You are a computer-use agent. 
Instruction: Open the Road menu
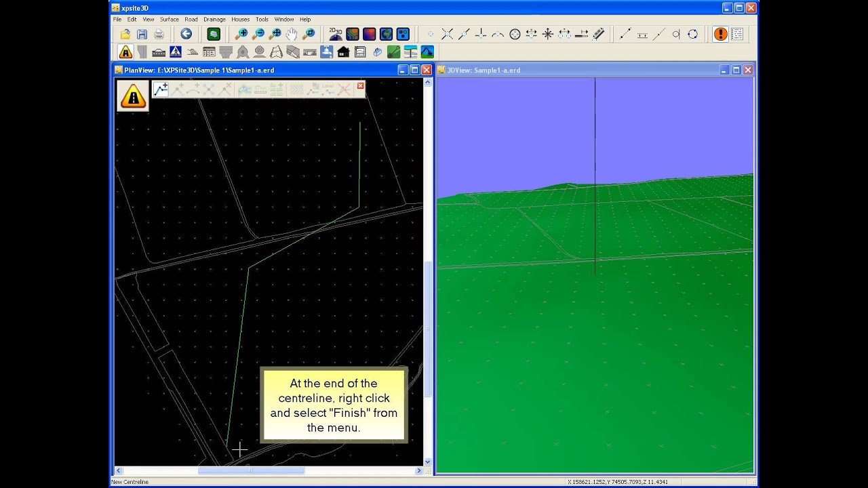pos(191,20)
